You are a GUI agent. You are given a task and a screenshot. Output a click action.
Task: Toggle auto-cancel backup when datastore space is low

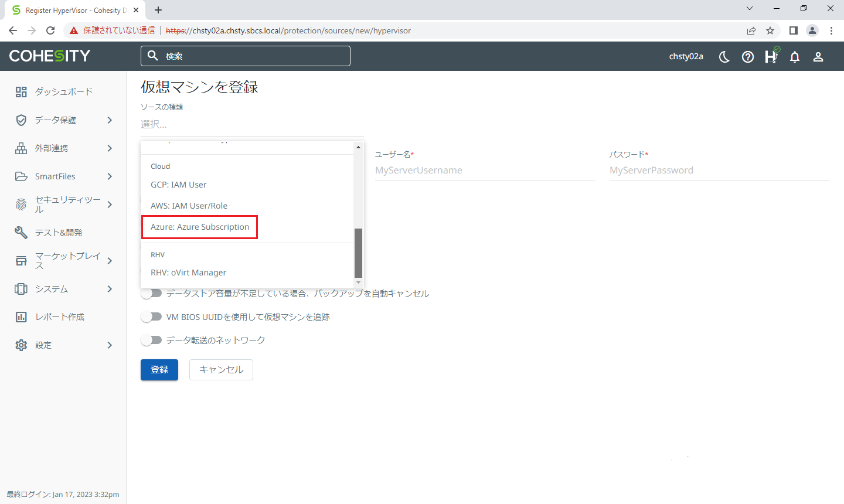(152, 293)
